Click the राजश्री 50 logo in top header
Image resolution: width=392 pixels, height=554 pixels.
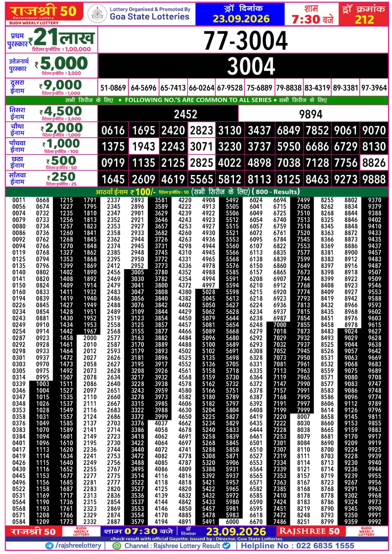44,11
